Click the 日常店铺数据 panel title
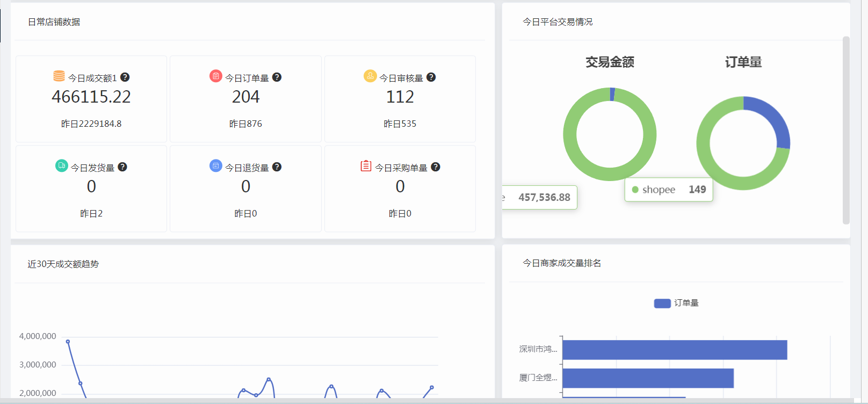The width and height of the screenshot is (868, 404). pos(54,22)
